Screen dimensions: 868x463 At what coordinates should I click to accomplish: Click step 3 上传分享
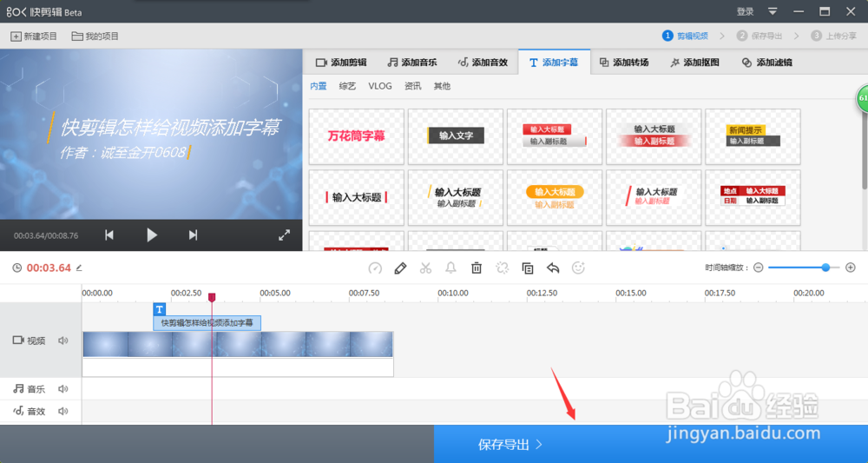coord(833,36)
